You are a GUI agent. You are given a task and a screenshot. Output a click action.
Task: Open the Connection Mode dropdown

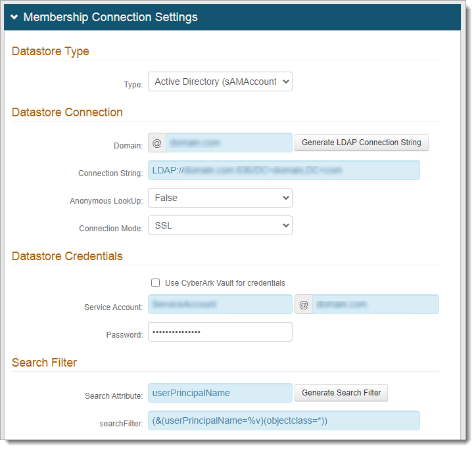point(220,225)
